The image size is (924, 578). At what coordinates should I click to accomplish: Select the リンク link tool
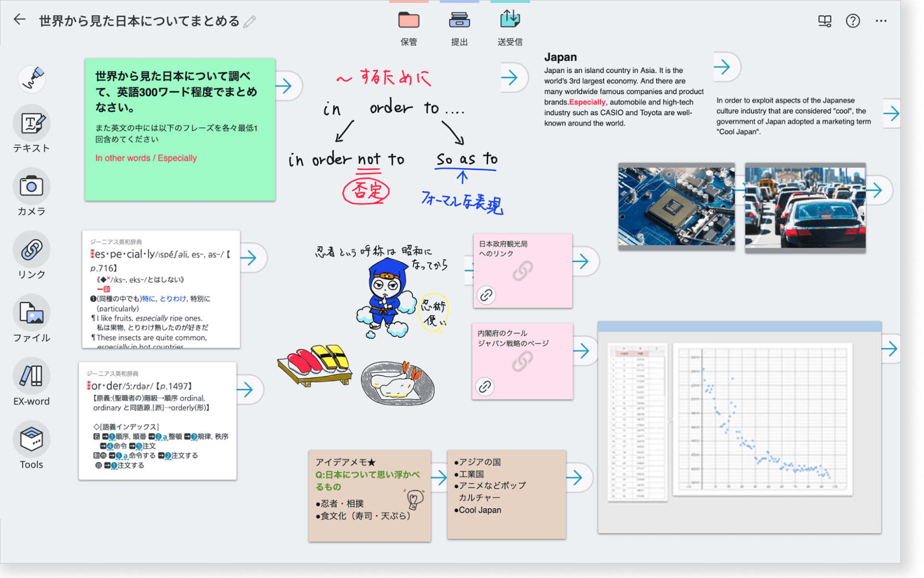pyautogui.click(x=32, y=250)
